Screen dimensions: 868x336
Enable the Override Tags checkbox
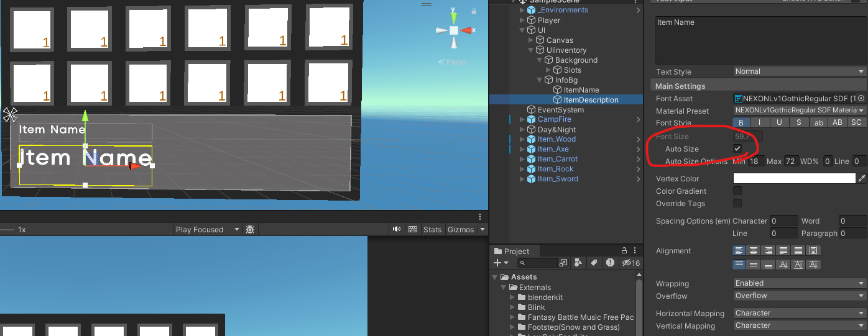[x=737, y=203]
